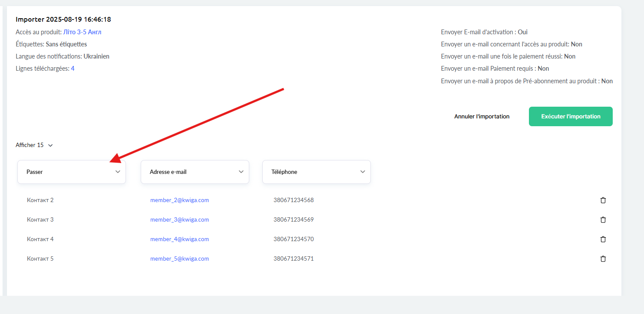
Task: Open the Літо 3-5 Англ product link
Action: (x=82, y=32)
